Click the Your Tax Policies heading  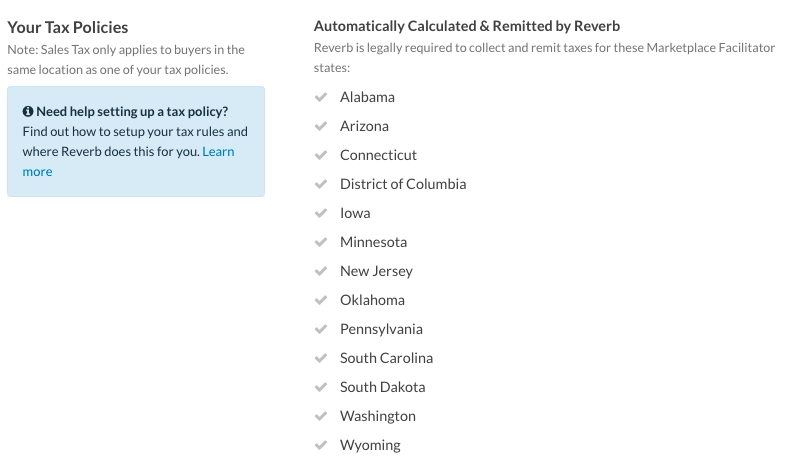[68, 27]
